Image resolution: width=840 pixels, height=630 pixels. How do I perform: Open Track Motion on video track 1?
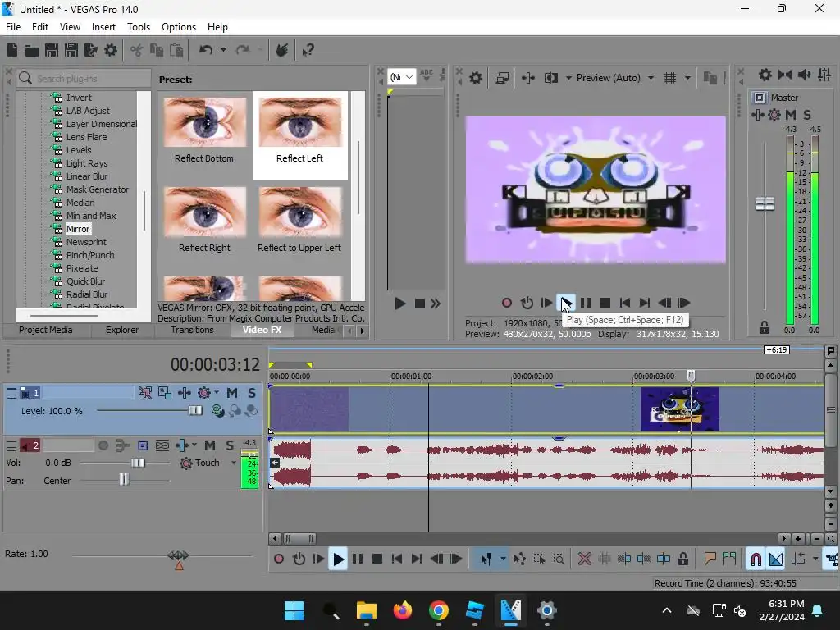point(185,393)
